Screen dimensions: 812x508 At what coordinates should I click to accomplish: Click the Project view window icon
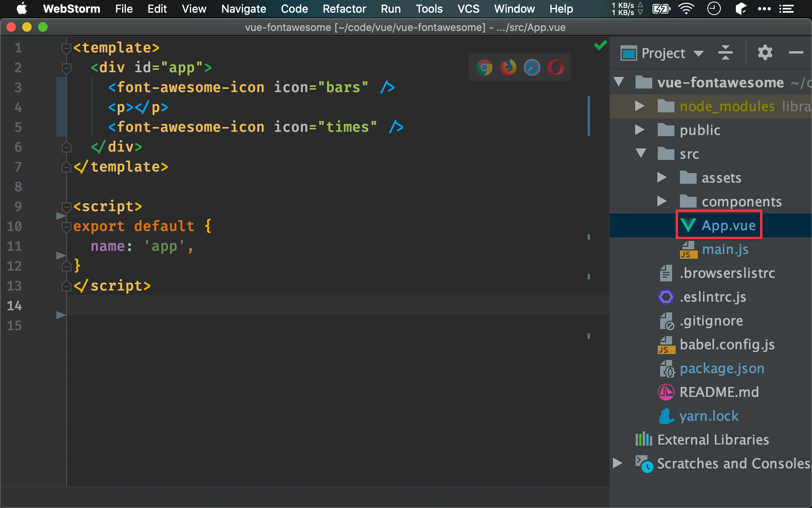pyautogui.click(x=629, y=53)
